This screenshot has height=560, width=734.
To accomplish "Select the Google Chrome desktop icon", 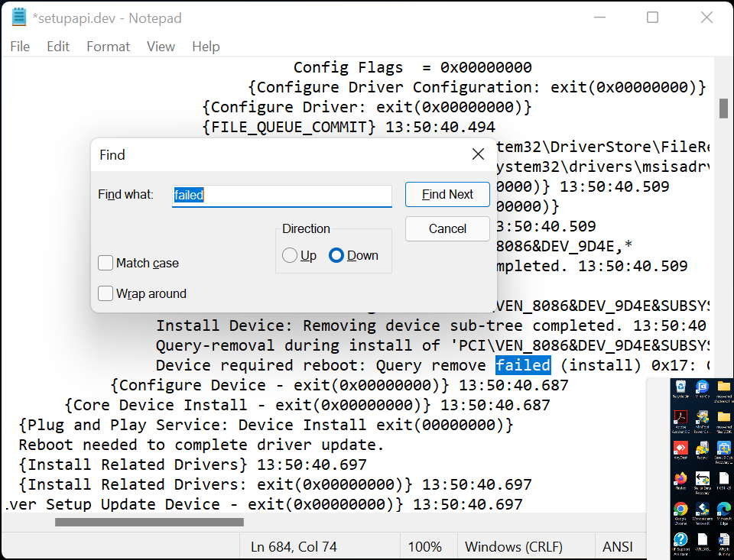I will pyautogui.click(x=680, y=510).
